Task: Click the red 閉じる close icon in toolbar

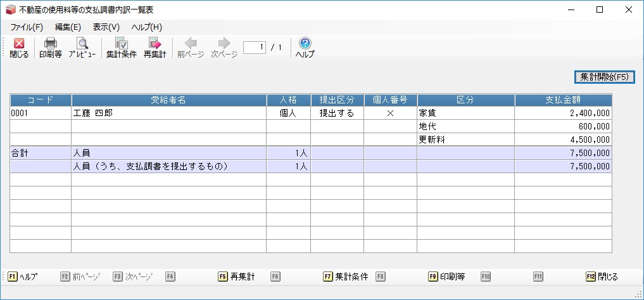Action: click(19, 44)
